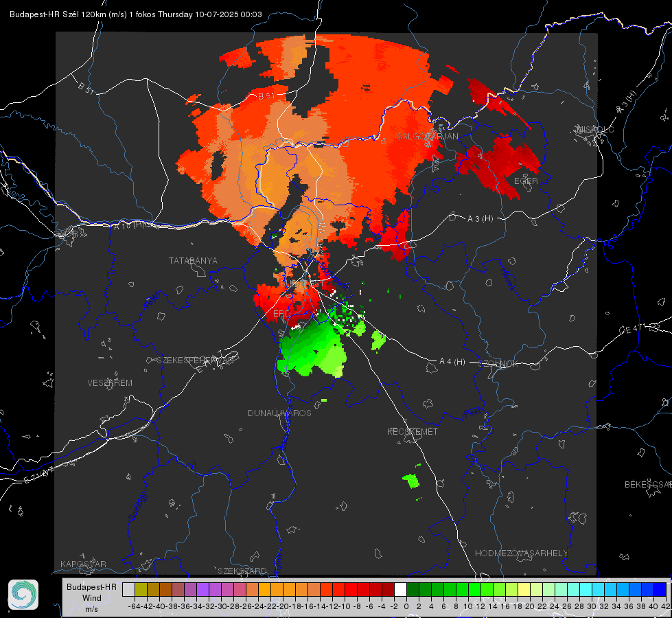This screenshot has width=672, height=618.
Task: Click the Pest county label near Kecskemét
Action: 473,413
